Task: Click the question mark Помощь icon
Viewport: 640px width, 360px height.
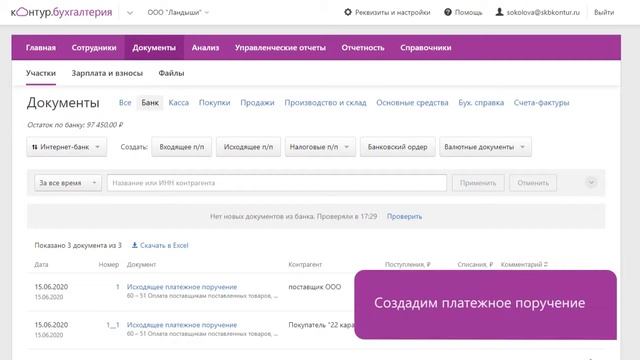Action: tap(448, 12)
